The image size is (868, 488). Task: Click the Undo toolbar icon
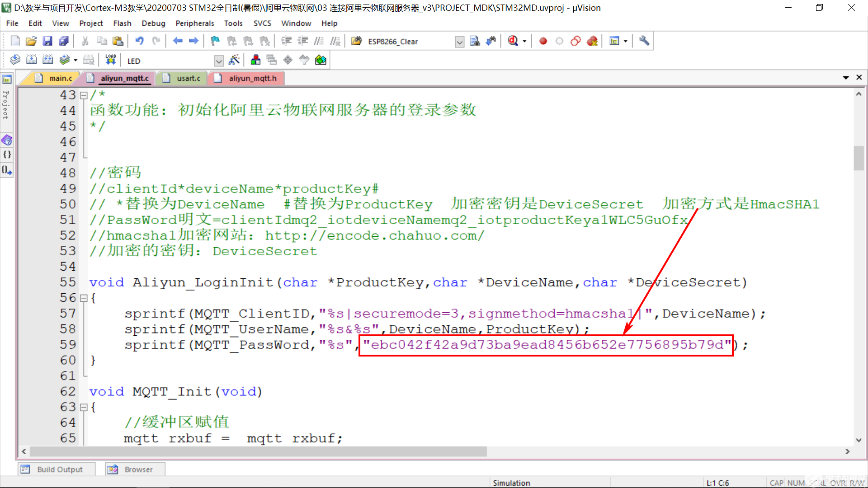139,41
